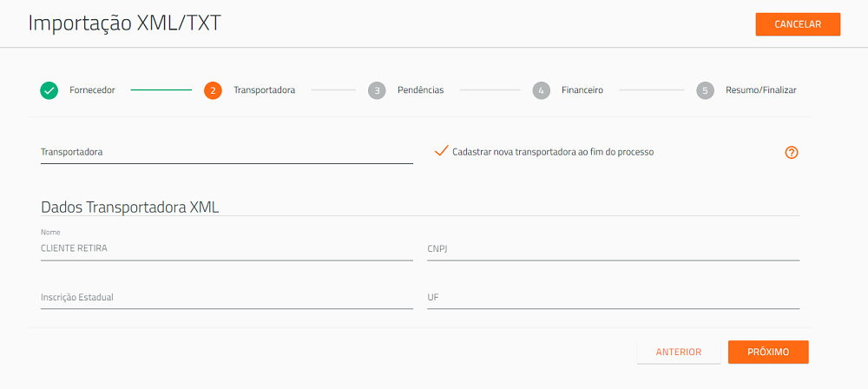Screen dimensions: 868x389
Task: Click the orange step 2 circle icon
Action: 213,90
